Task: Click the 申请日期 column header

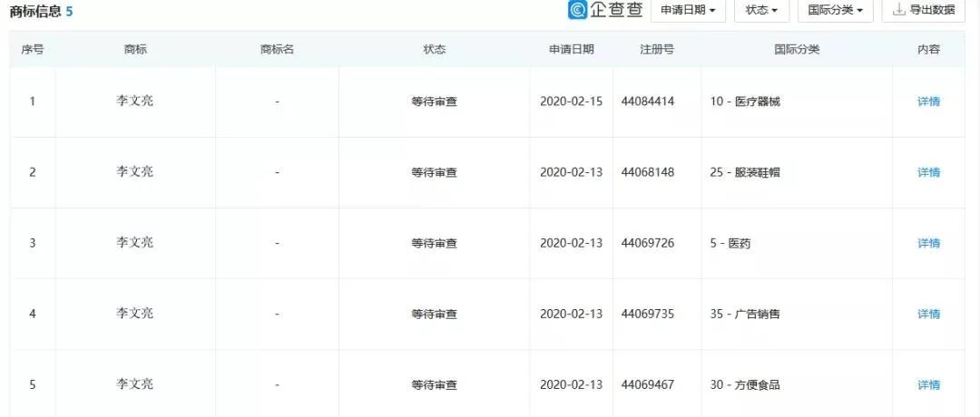Action: point(572,49)
